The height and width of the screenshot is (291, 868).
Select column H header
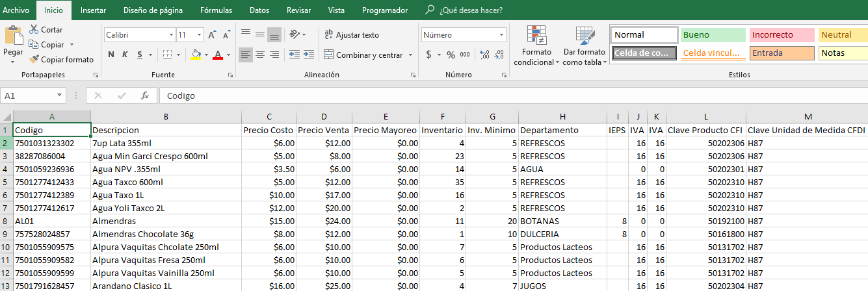click(562, 117)
